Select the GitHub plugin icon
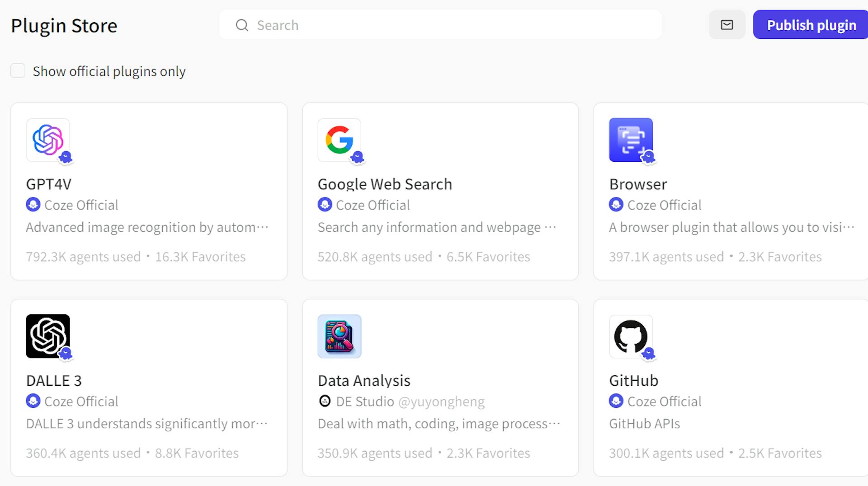This screenshot has height=486, width=868. click(x=631, y=336)
